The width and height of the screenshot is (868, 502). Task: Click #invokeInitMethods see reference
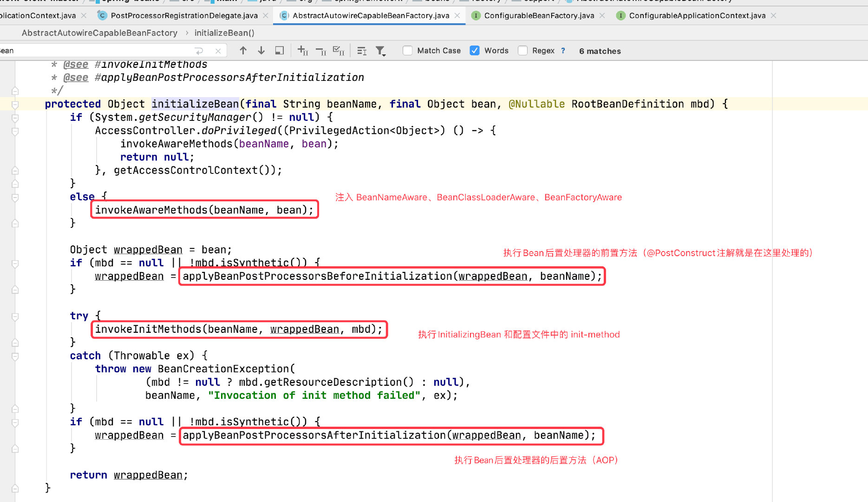[151, 65]
